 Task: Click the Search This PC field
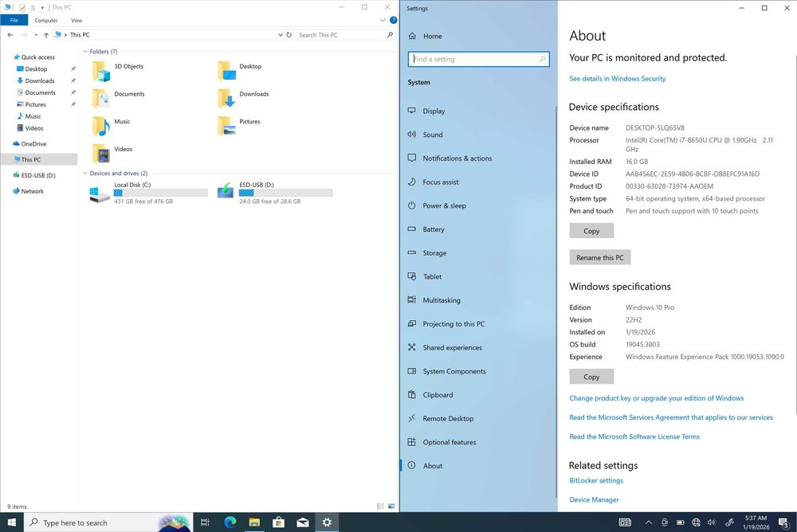tap(345, 34)
